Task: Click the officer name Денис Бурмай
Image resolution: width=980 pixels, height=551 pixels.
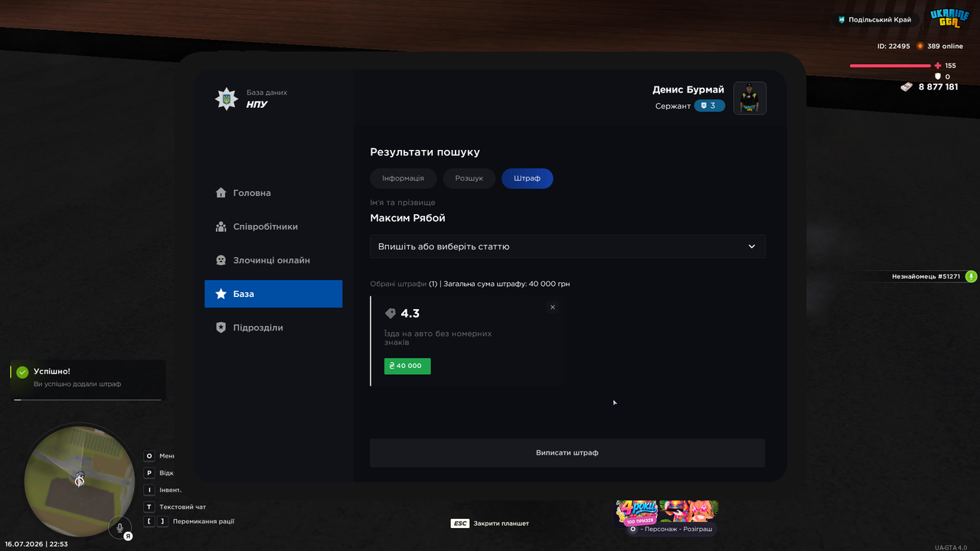Action: click(x=688, y=90)
